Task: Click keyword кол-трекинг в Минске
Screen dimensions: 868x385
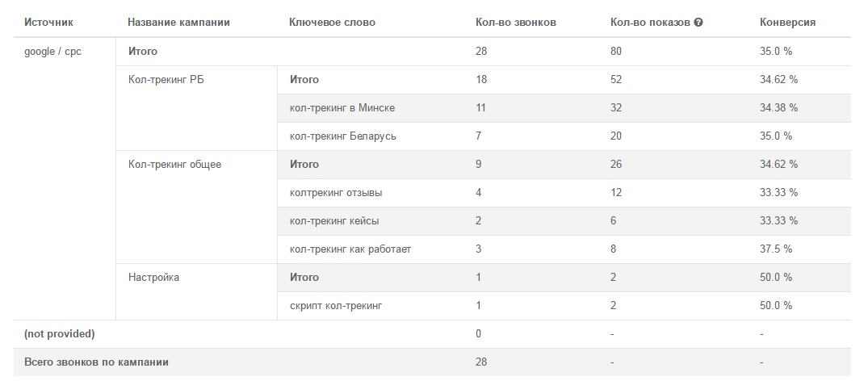Action: click(342, 108)
